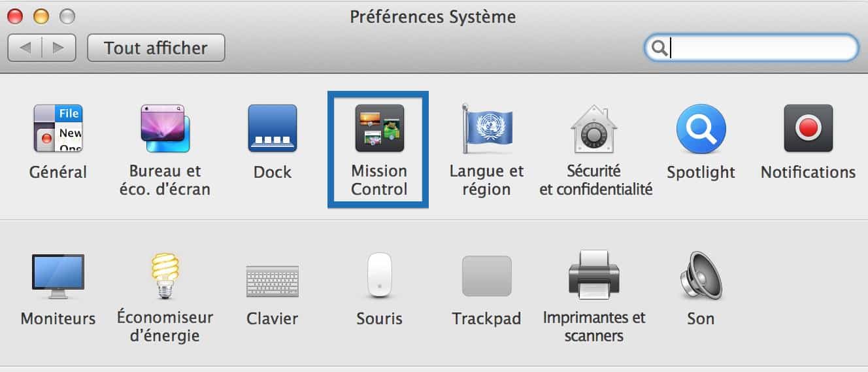Open Langue et région flag icon
This screenshot has width=868, height=372.
pos(486,129)
